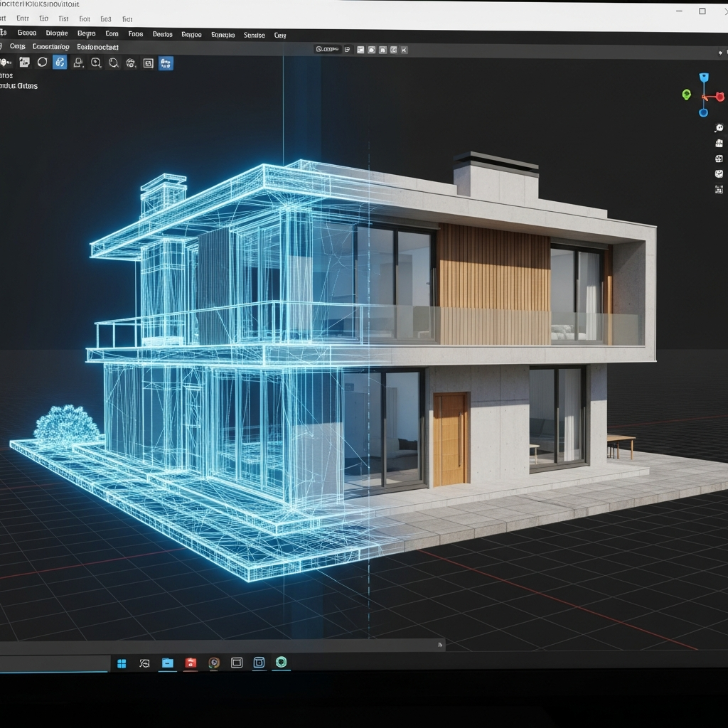The width and height of the screenshot is (728, 728).
Task: Click the framed-image icon in the toolbar
Action: 148,63
